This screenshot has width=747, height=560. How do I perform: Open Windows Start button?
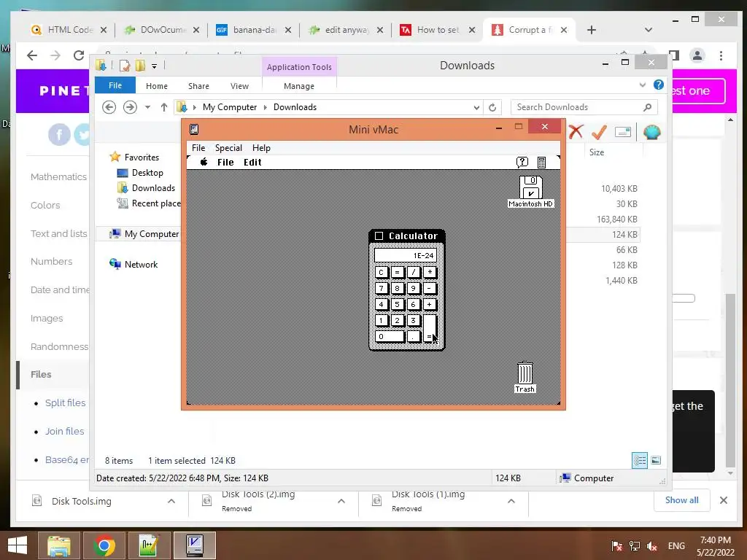coord(18,545)
